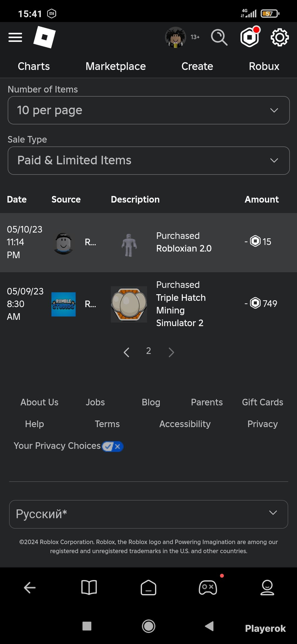Go to previous page of transactions
The height and width of the screenshot is (644, 297).
(127, 352)
